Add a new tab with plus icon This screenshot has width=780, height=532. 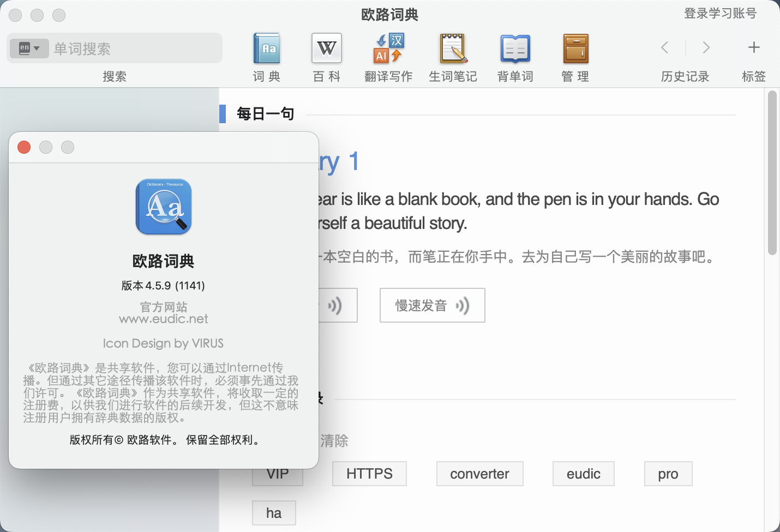click(754, 47)
